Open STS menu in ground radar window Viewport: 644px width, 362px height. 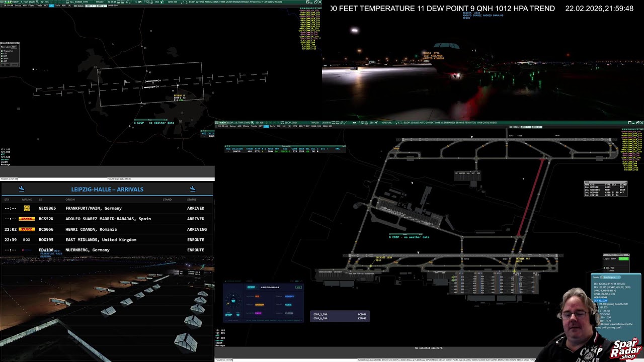295,126
